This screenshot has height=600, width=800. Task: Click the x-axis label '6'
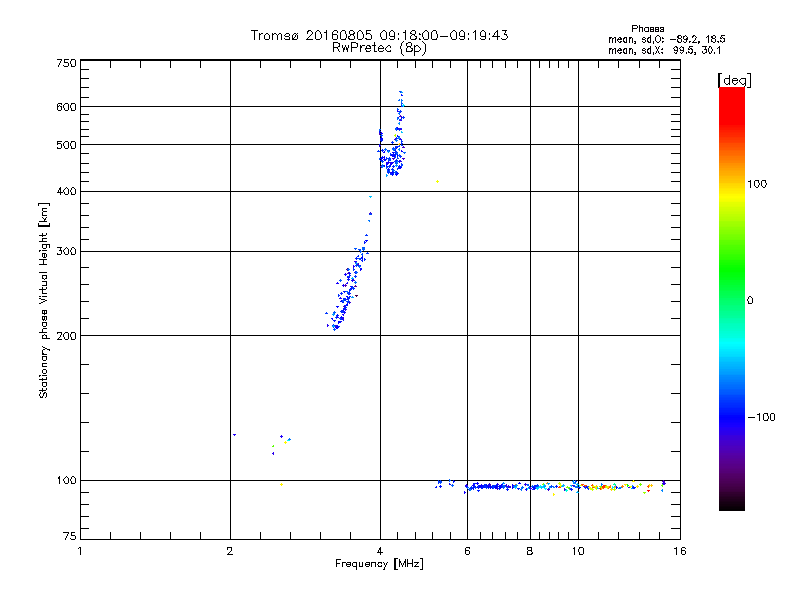[467, 551]
